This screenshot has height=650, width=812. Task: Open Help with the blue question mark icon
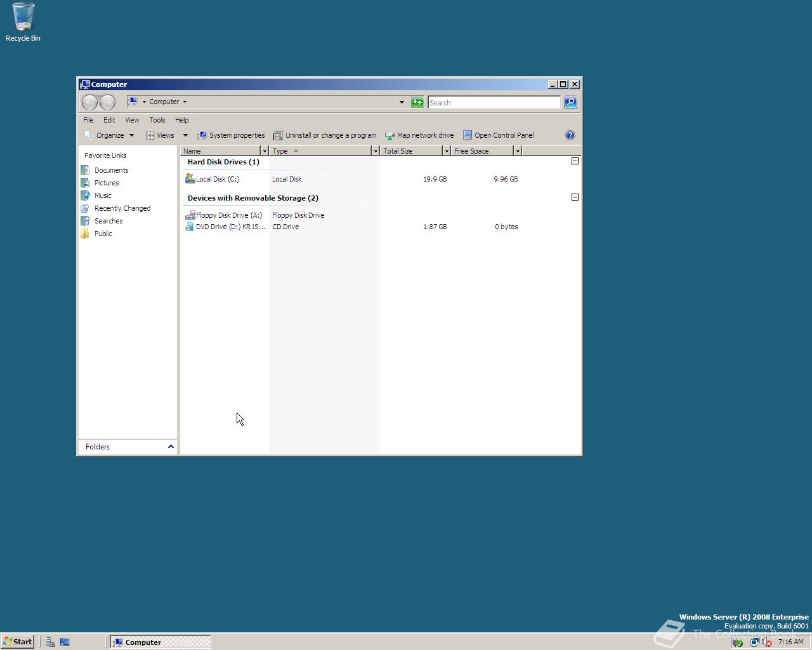[x=570, y=135]
